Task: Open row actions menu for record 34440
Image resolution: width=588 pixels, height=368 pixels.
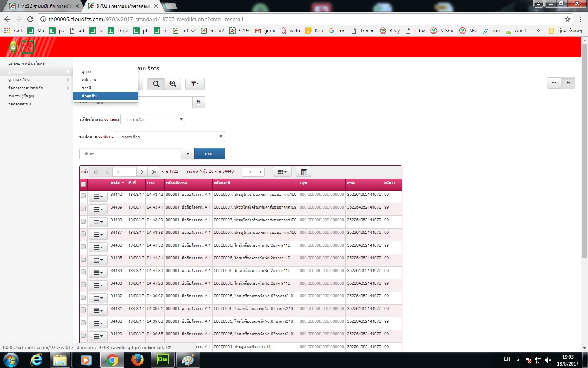Action: (98, 197)
